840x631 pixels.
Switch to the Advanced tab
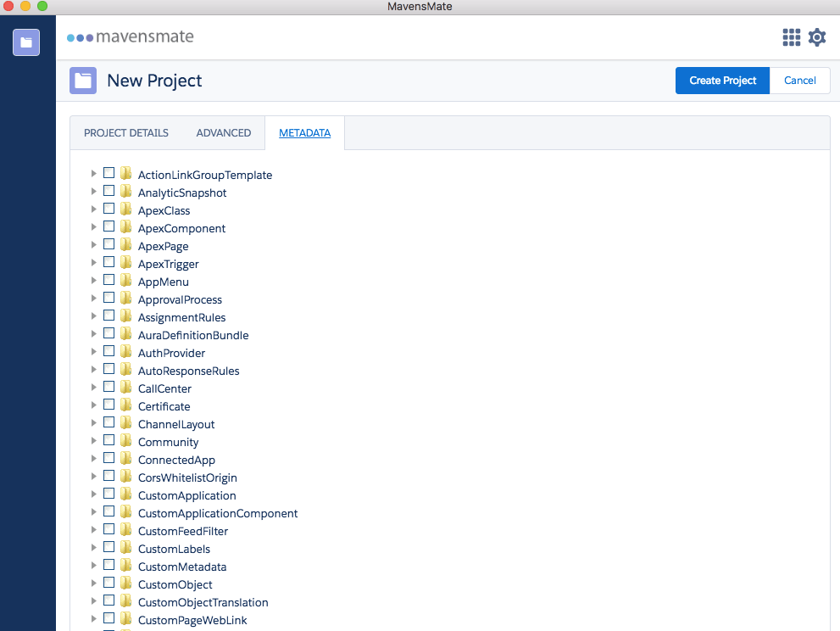[x=224, y=133]
